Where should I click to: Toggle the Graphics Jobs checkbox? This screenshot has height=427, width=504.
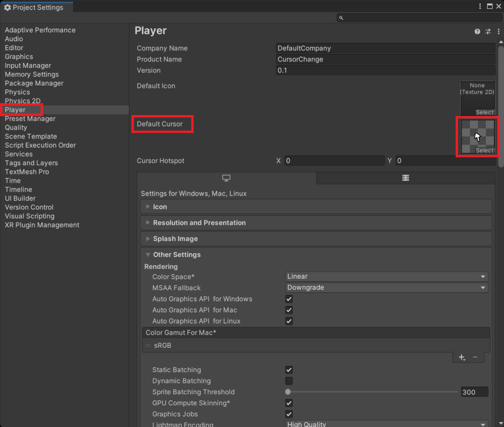pyautogui.click(x=289, y=414)
